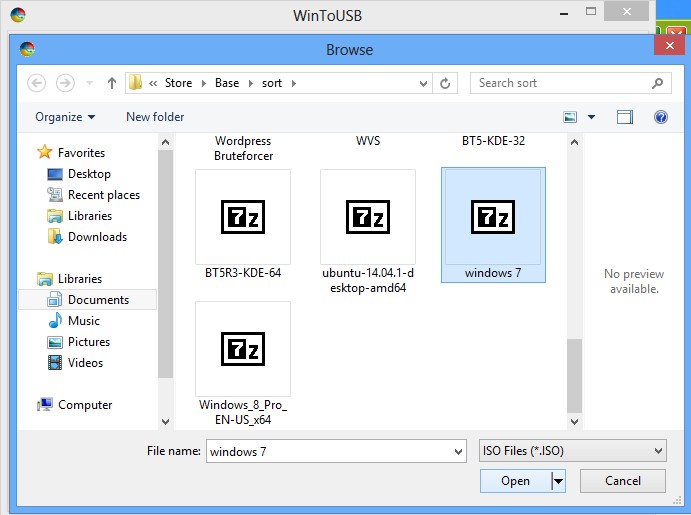This screenshot has width=691, height=515.
Task: Open the File name dropdown arrow
Action: click(x=458, y=452)
